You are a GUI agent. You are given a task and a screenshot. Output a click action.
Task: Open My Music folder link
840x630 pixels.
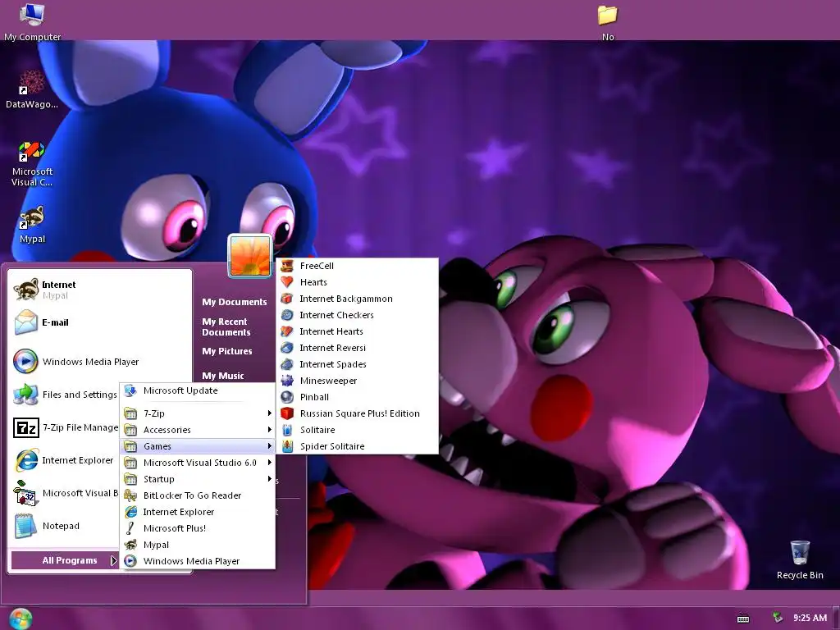click(223, 376)
